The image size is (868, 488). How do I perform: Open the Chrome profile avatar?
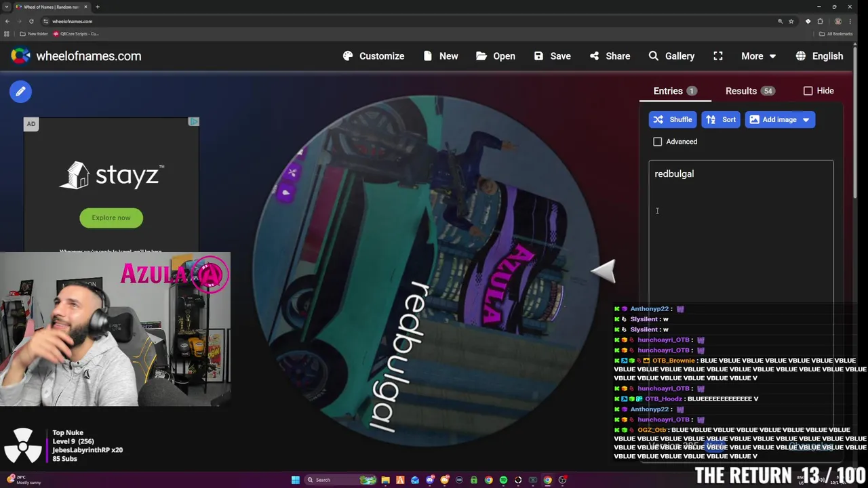(838, 21)
